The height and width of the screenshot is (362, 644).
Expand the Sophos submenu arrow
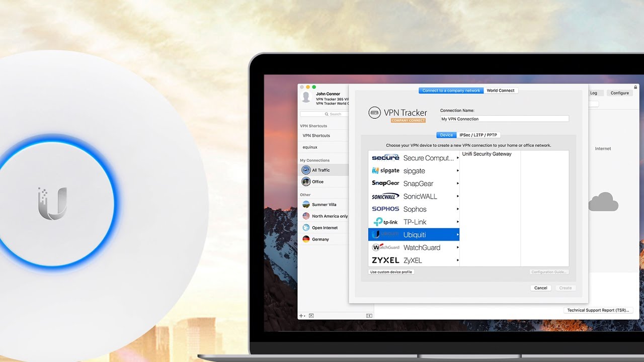(x=457, y=209)
